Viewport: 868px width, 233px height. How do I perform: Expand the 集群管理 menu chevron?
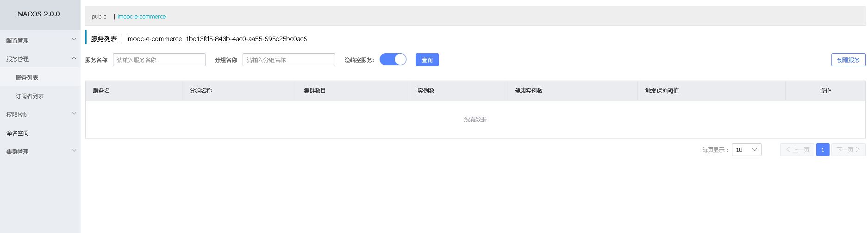tap(74, 151)
